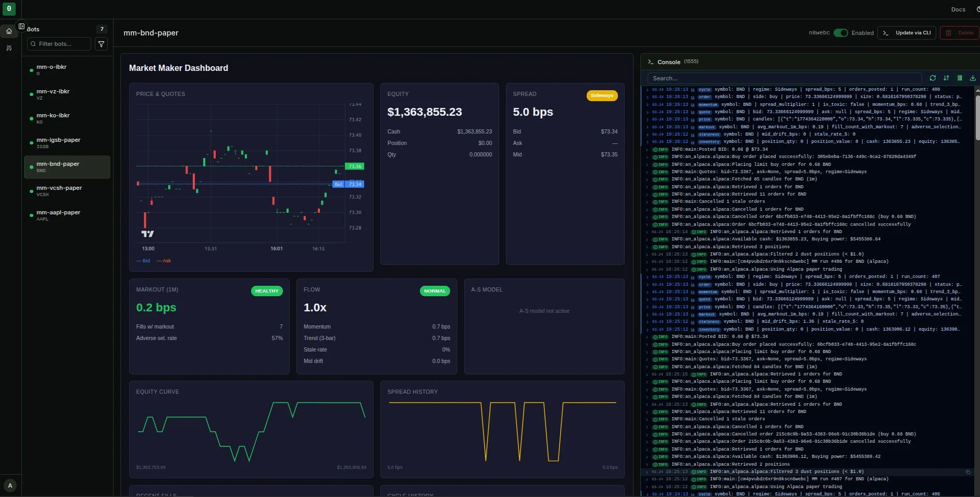Expand the 19:26:13 markout log entry
Viewport: 980px width, 497px height.
[x=647, y=127]
